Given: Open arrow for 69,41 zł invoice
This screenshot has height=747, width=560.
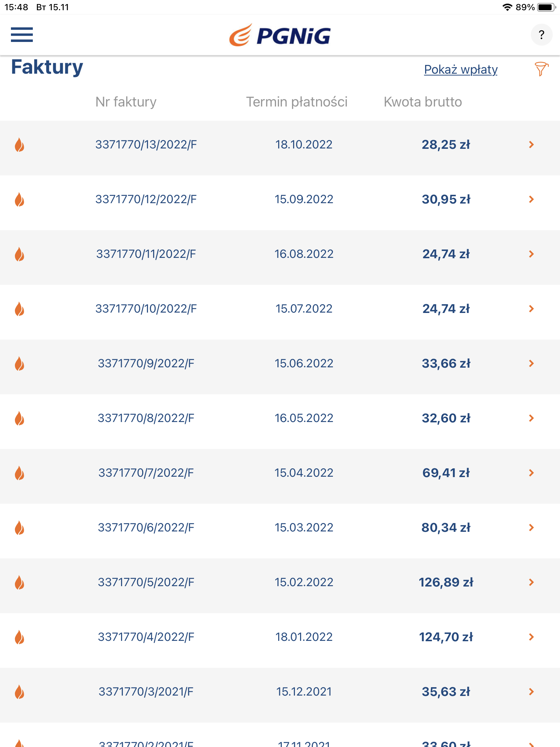Looking at the screenshot, I should pyautogui.click(x=531, y=473).
